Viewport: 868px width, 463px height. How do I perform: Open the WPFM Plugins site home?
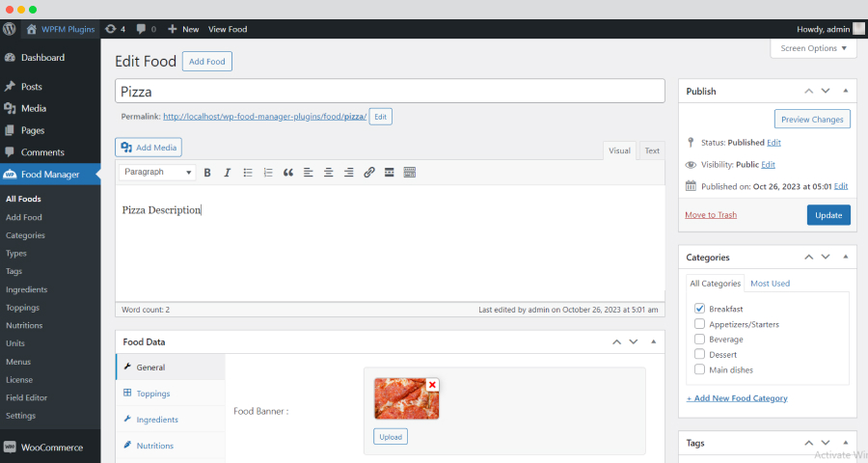(x=61, y=29)
